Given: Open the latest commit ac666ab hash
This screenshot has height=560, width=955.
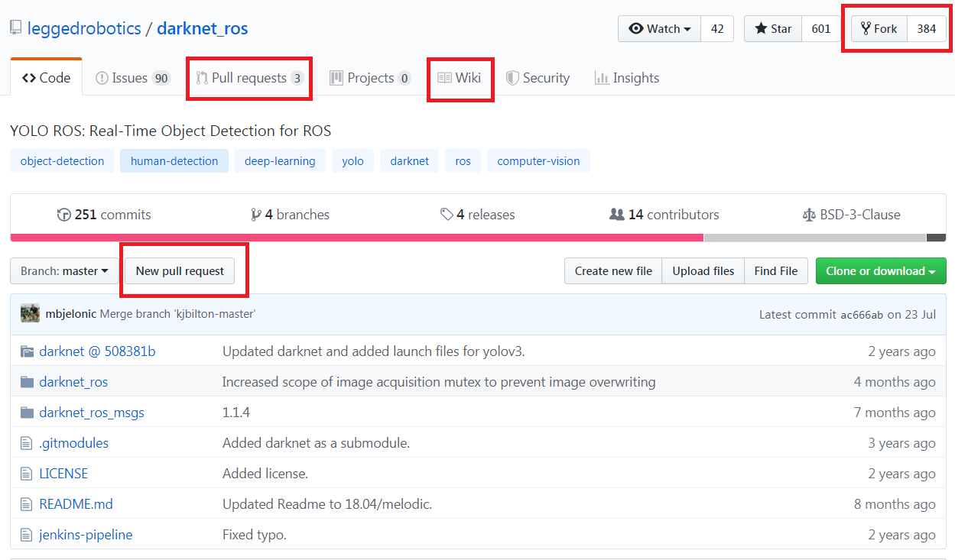Looking at the screenshot, I should 862,315.
